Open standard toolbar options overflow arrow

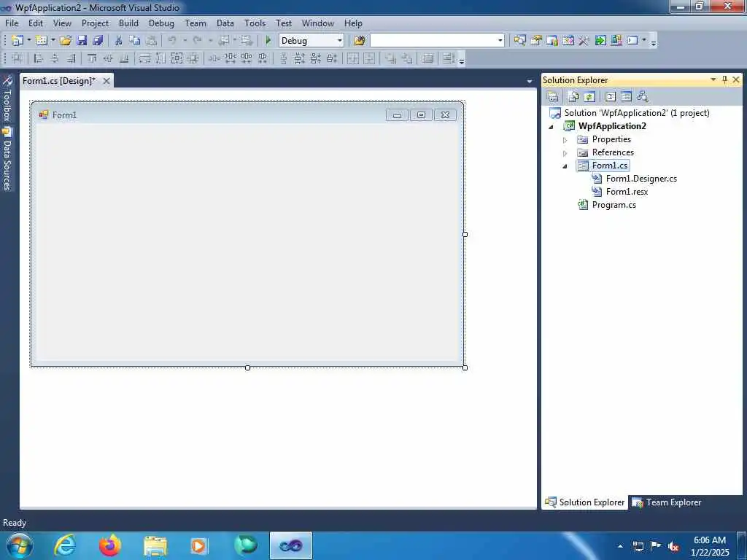(654, 42)
